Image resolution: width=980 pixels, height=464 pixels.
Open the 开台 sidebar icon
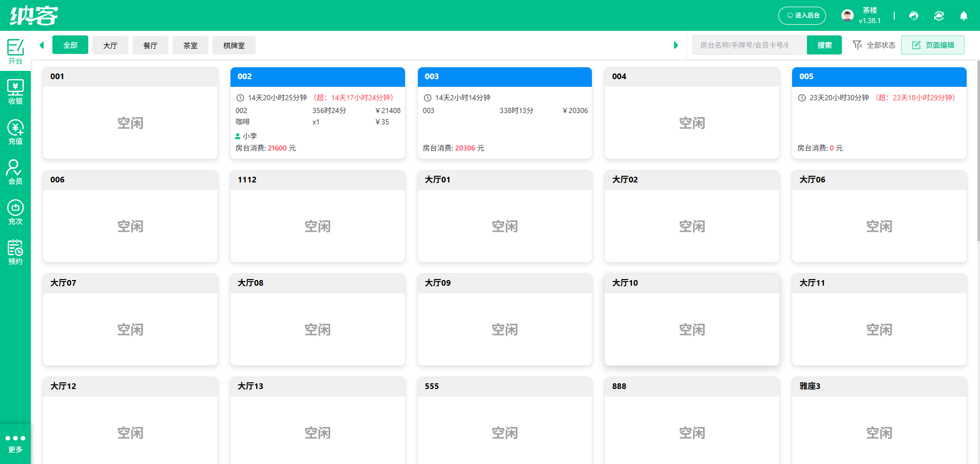pyautogui.click(x=15, y=51)
